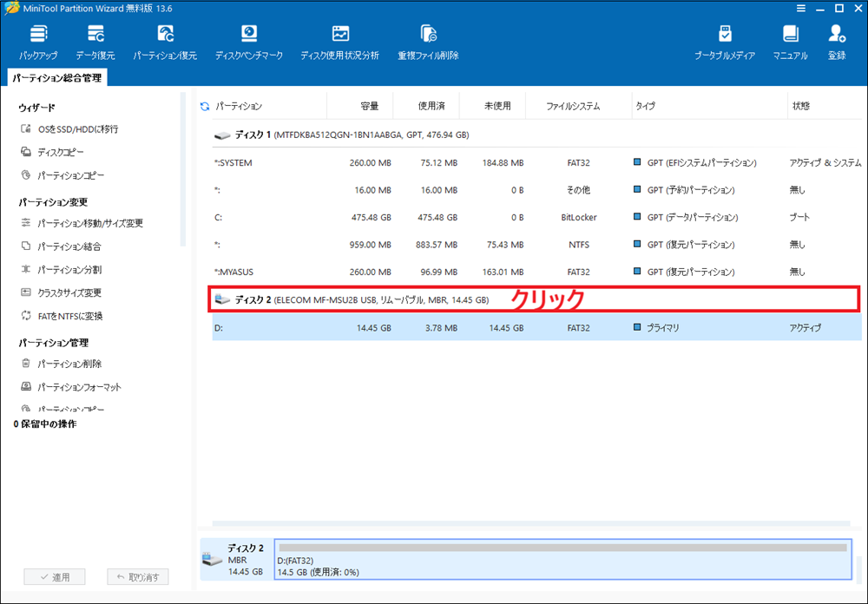The width and height of the screenshot is (868, 604).
Task: Start the パーティションコピー wizard
Action: (x=62, y=175)
